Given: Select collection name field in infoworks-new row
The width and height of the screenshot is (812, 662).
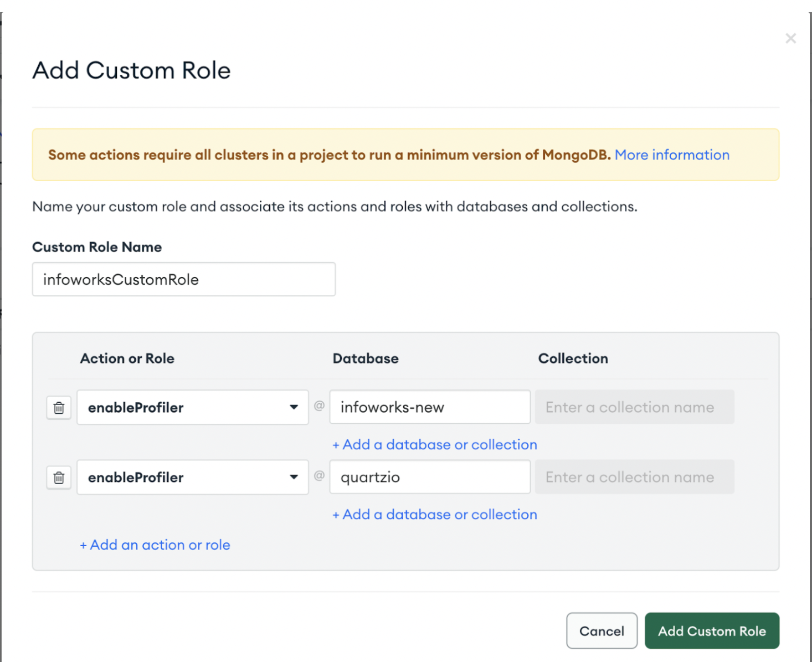Looking at the screenshot, I should point(634,408).
